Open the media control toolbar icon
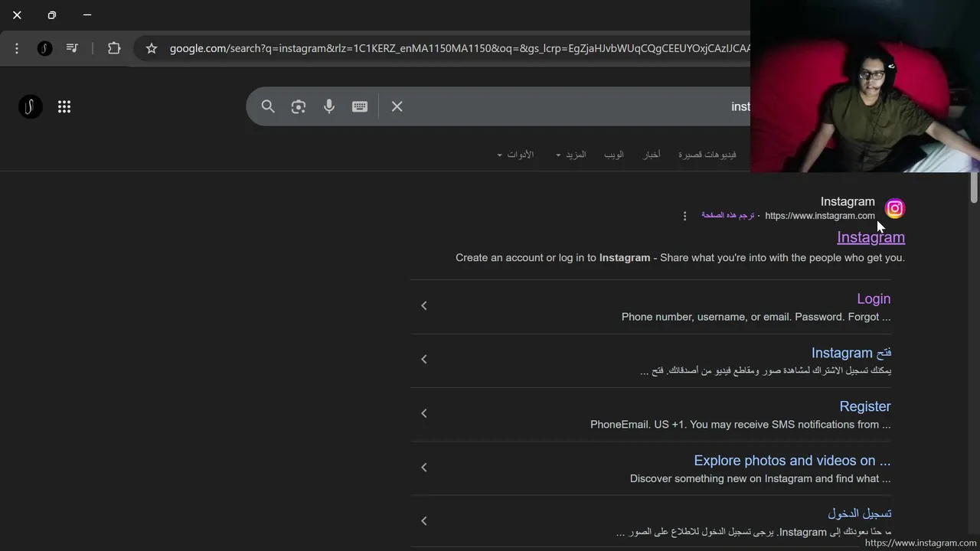Viewport: 980px width, 551px height. (72, 48)
